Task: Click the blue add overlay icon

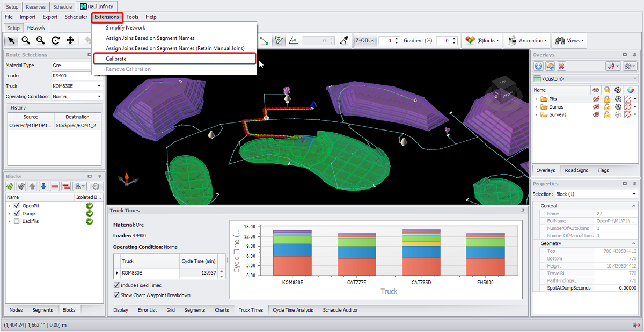Action: [539, 66]
